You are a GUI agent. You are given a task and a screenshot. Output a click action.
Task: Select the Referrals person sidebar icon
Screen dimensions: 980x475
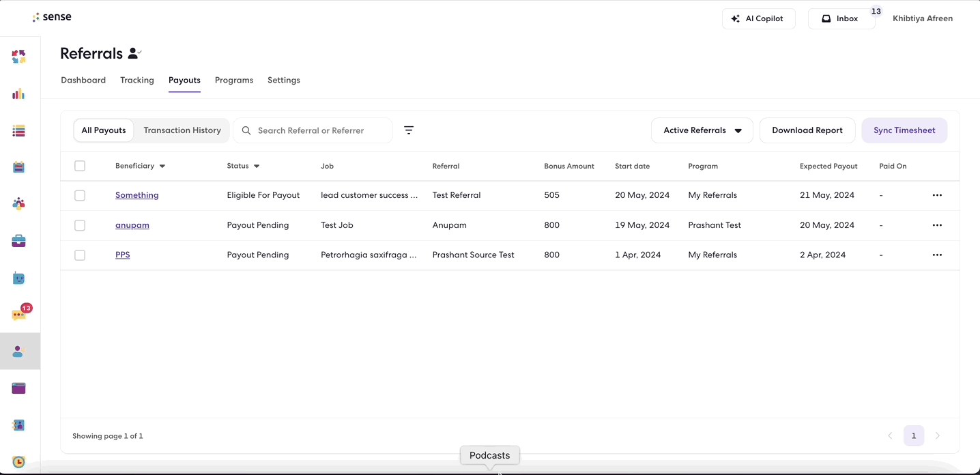click(19, 351)
